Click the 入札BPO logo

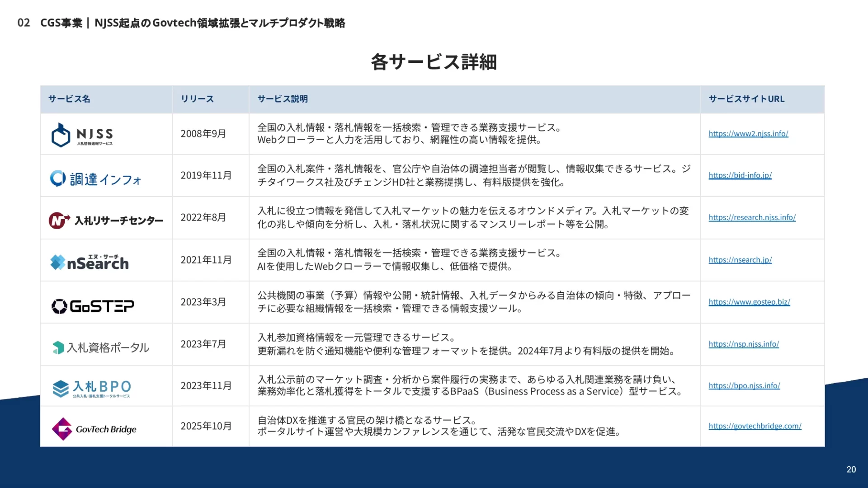pos(92,388)
